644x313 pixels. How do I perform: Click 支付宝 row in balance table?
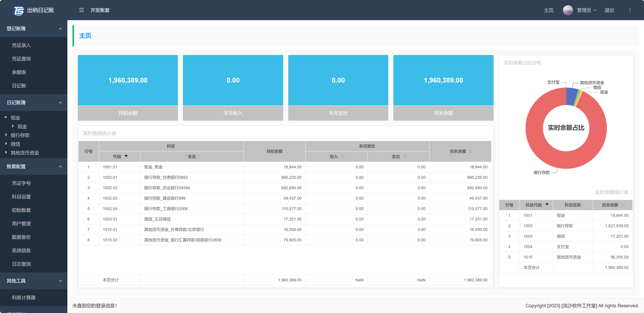coord(566,247)
